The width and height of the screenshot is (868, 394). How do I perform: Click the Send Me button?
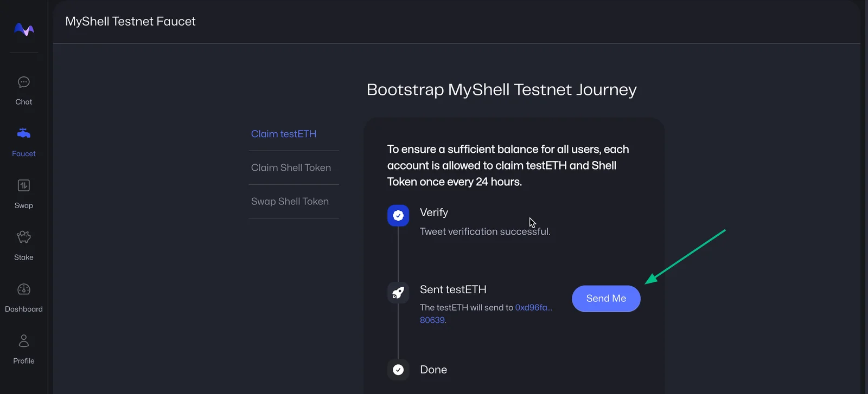click(606, 299)
